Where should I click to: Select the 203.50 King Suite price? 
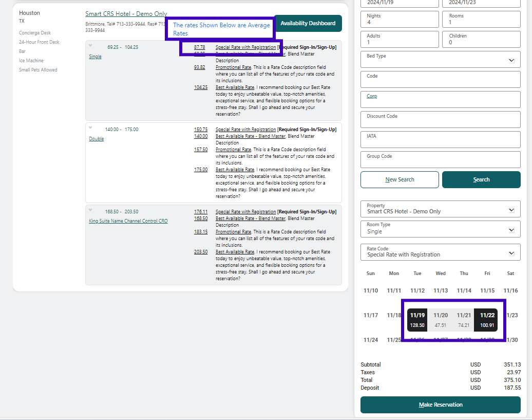tap(201, 251)
